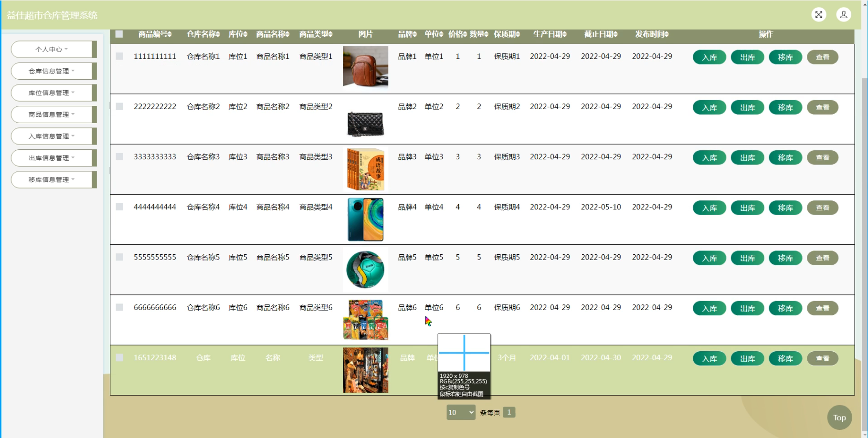Sort by 仓库名称 column header
This screenshot has height=438, width=868.
point(203,34)
